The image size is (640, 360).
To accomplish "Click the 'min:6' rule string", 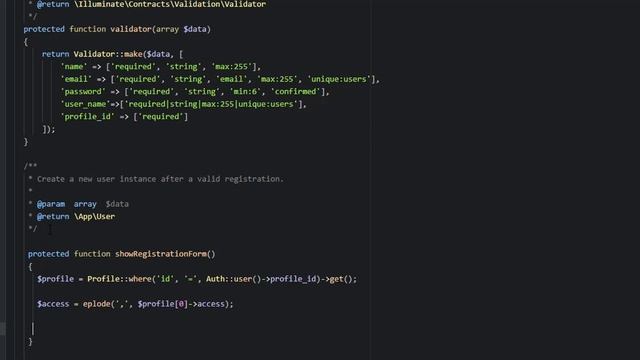I will 245,92.
